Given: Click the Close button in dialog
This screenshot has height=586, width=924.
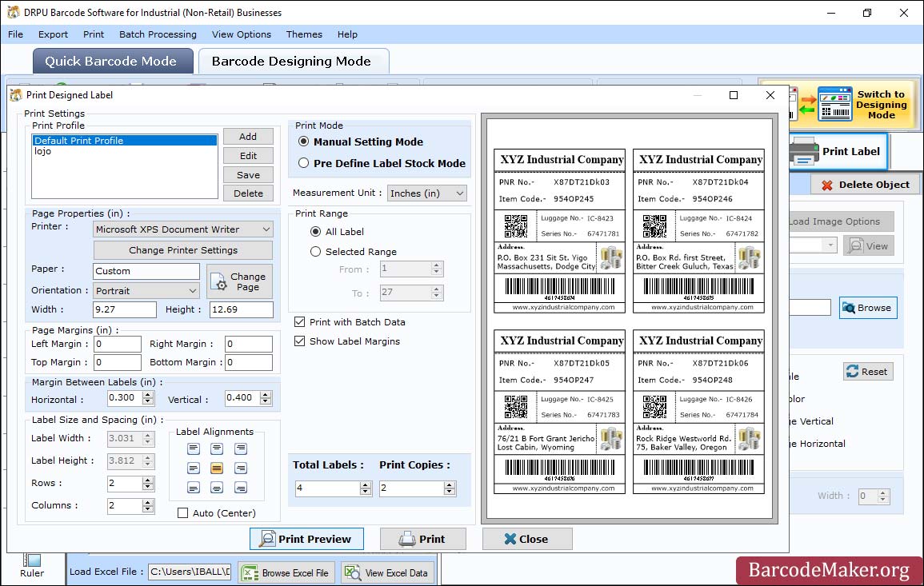Looking at the screenshot, I should tap(527, 539).
